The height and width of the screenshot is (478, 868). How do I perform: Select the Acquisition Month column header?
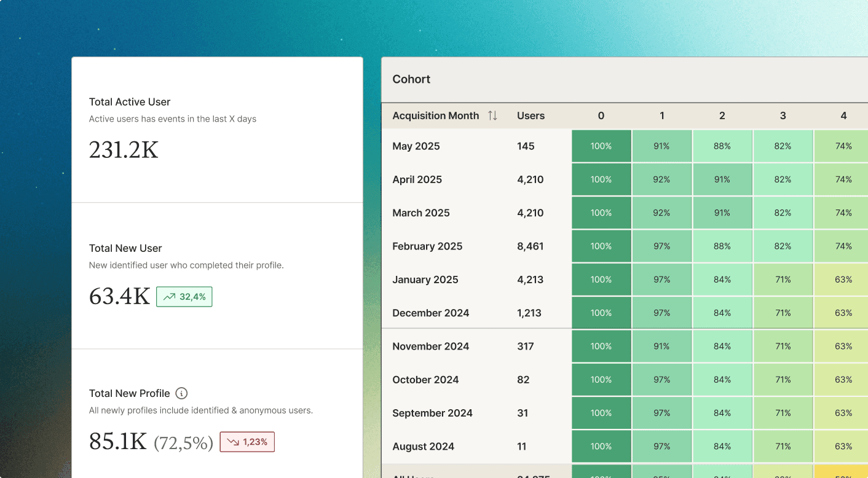435,116
